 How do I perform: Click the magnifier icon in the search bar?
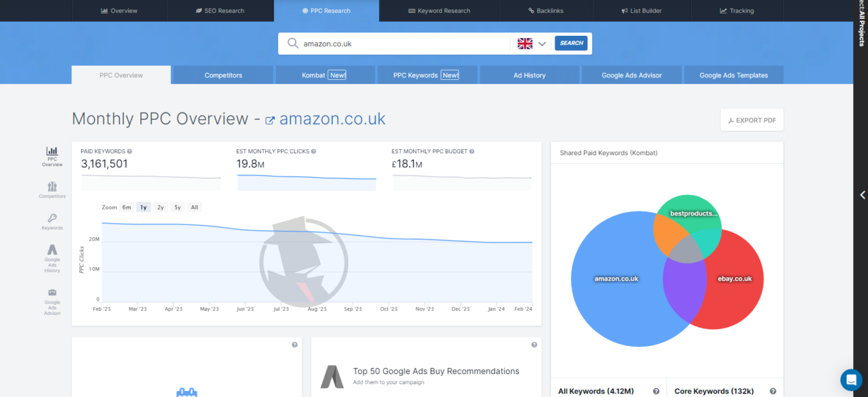292,43
